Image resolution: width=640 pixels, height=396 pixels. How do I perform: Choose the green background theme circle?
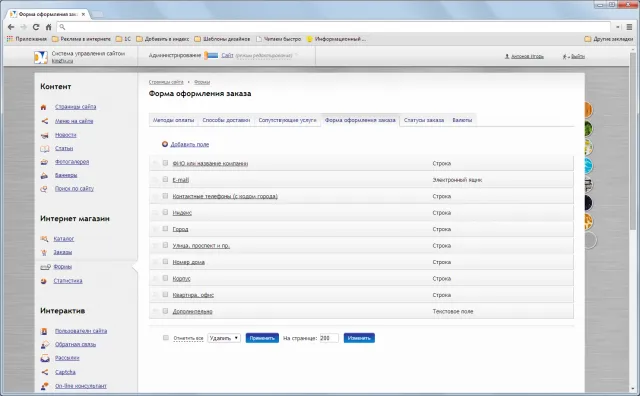coord(588,129)
